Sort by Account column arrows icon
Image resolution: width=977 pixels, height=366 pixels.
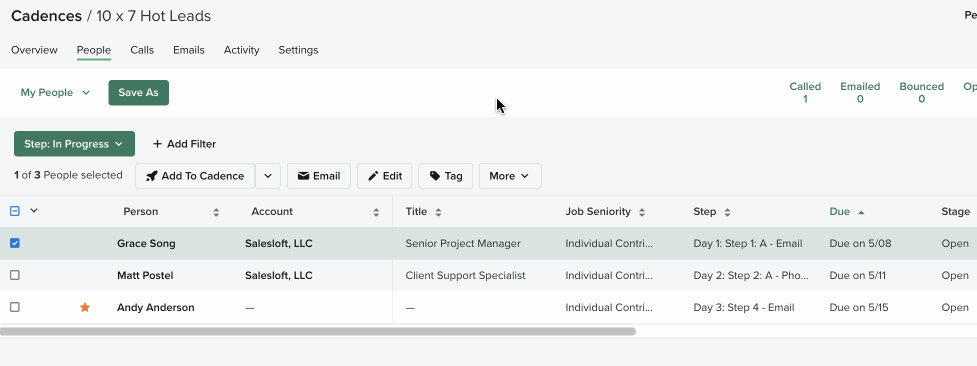pos(376,212)
